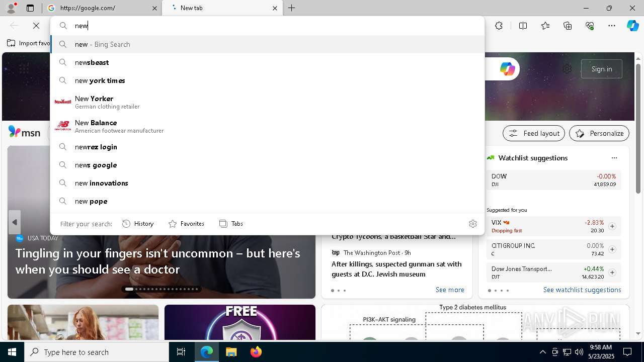Open 'Crypto Tycoons' article headline
This screenshot has width=644, height=362.
coord(393,236)
